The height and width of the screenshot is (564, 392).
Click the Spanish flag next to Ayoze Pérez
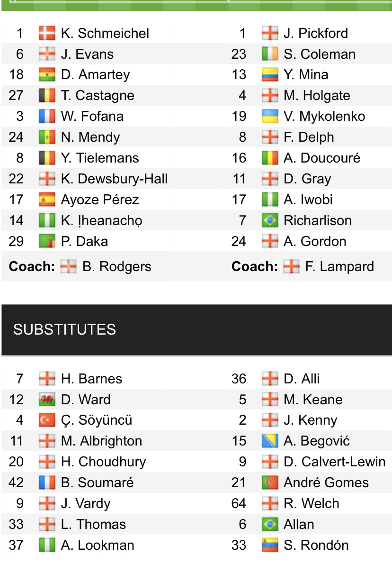point(47,200)
